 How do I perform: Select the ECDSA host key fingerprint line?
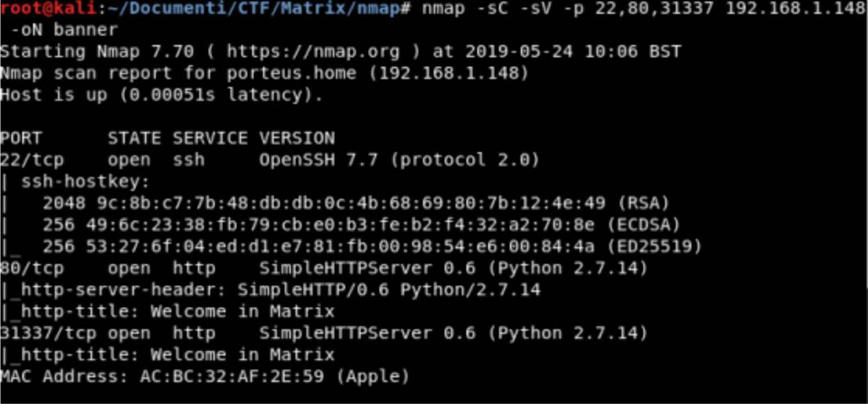click(362, 225)
